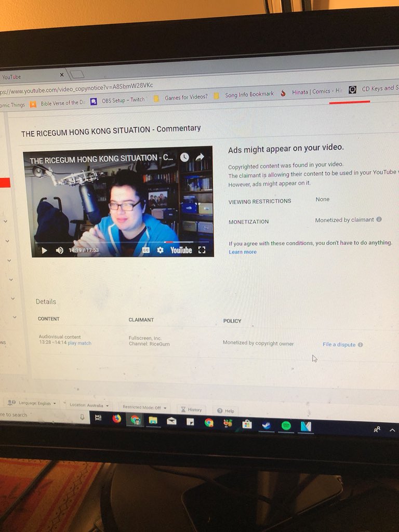This screenshot has width=399, height=532.
Task: Click the share arrow on the video
Action: click(200, 156)
